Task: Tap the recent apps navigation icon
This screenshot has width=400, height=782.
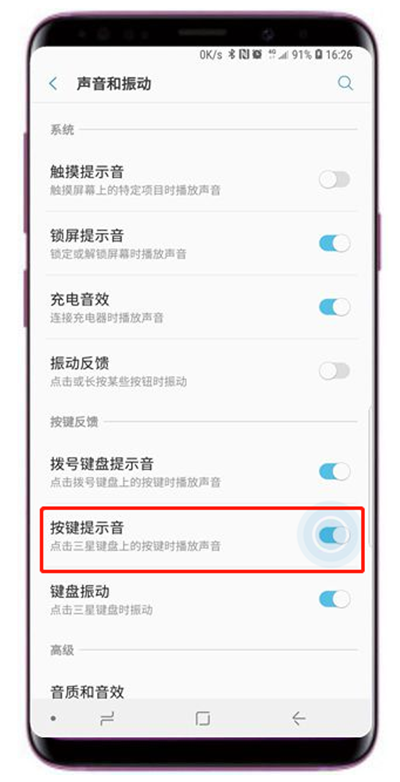Action: [107, 718]
